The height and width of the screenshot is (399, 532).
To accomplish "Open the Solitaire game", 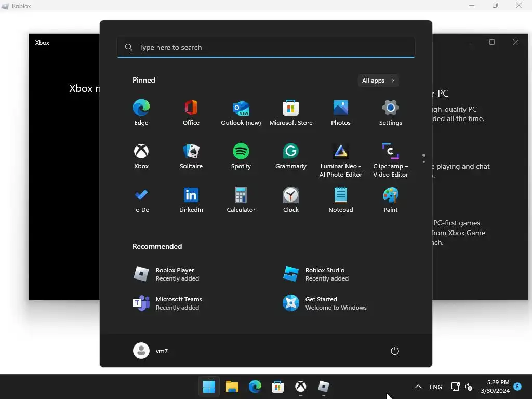I will click(x=191, y=156).
